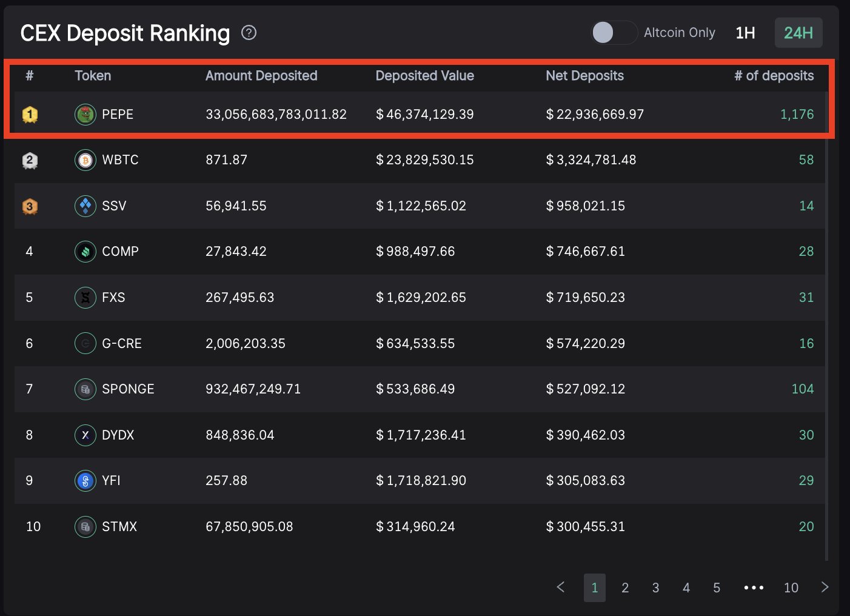Click the G-CRE token icon
The image size is (850, 616).
[x=85, y=343]
